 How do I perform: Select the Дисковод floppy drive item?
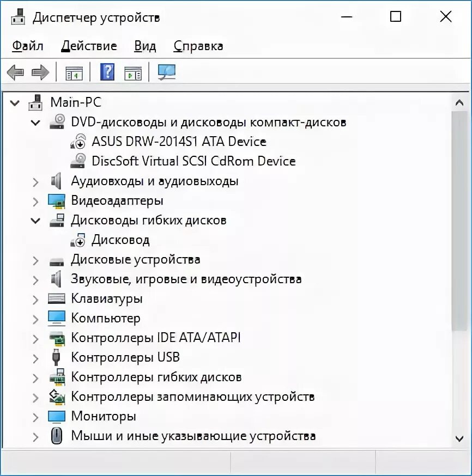(x=120, y=240)
